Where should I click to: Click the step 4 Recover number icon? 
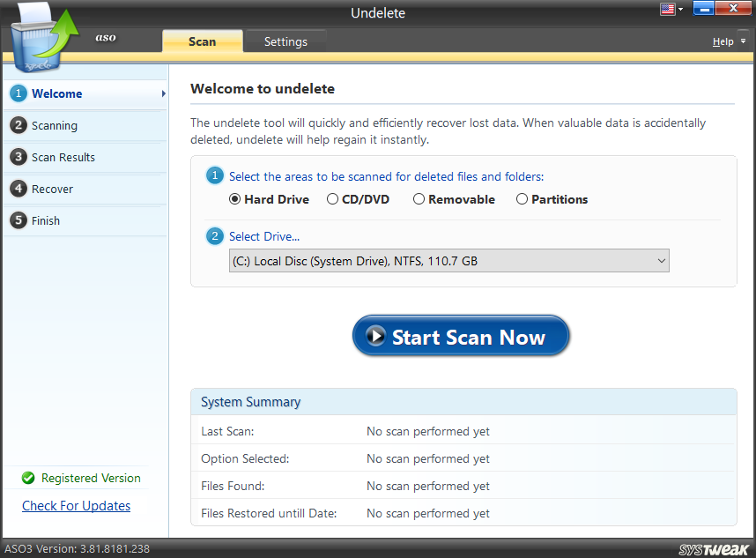point(19,189)
